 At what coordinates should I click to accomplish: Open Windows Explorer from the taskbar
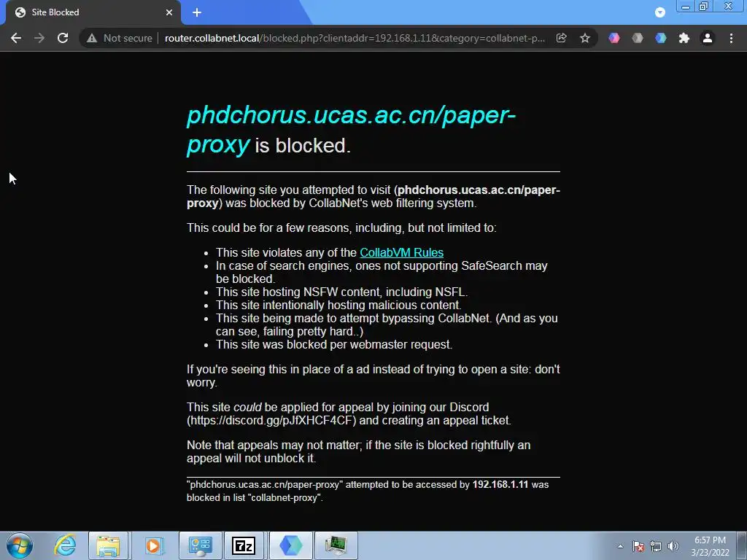tap(108, 545)
